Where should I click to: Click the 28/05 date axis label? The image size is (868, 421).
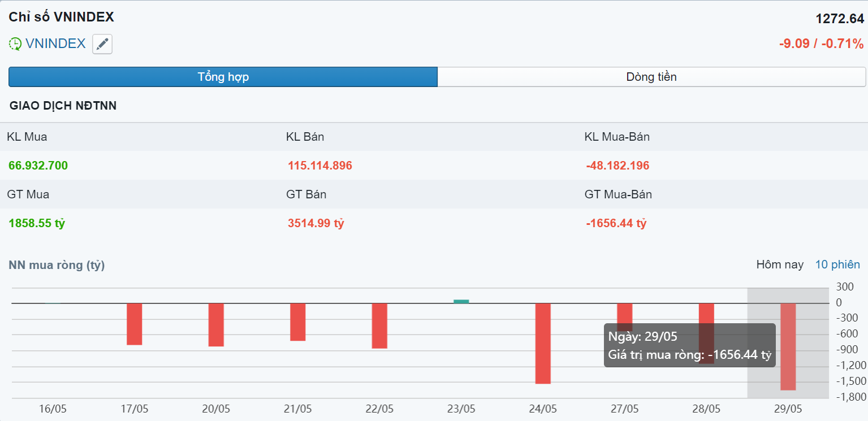coord(707,409)
